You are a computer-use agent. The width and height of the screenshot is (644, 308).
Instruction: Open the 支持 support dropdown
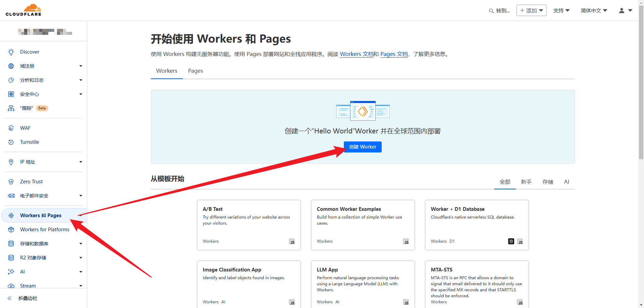coord(561,11)
